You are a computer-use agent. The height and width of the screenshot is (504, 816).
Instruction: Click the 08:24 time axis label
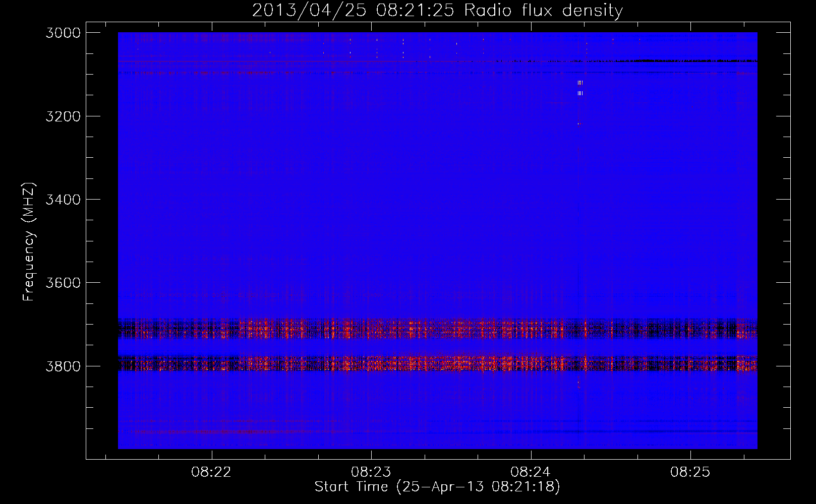click(531, 472)
